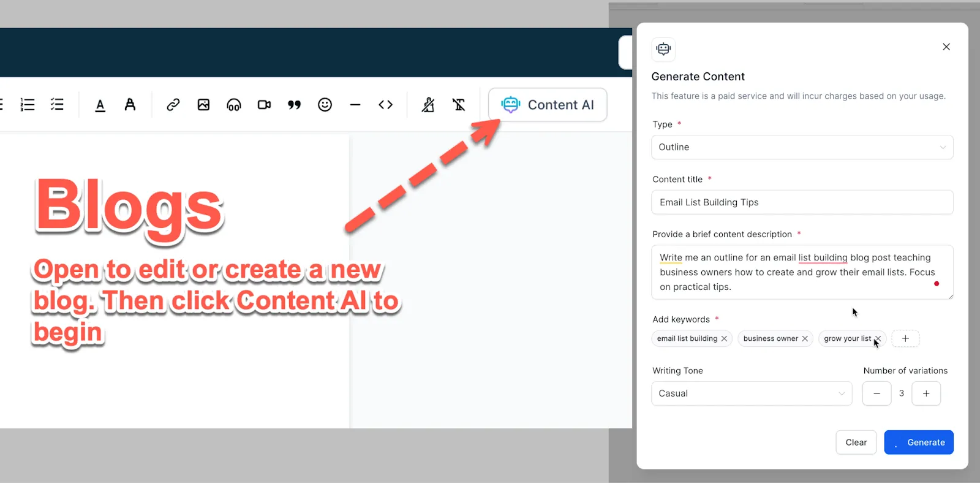
Task: Choose the text color tool
Action: click(100, 105)
